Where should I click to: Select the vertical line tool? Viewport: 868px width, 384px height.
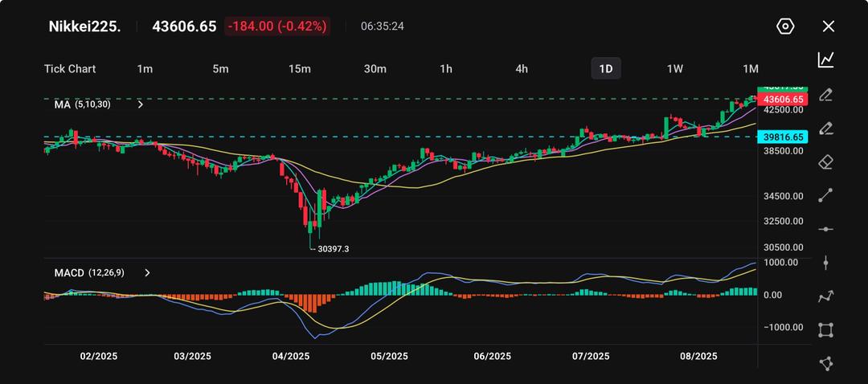pyautogui.click(x=825, y=263)
